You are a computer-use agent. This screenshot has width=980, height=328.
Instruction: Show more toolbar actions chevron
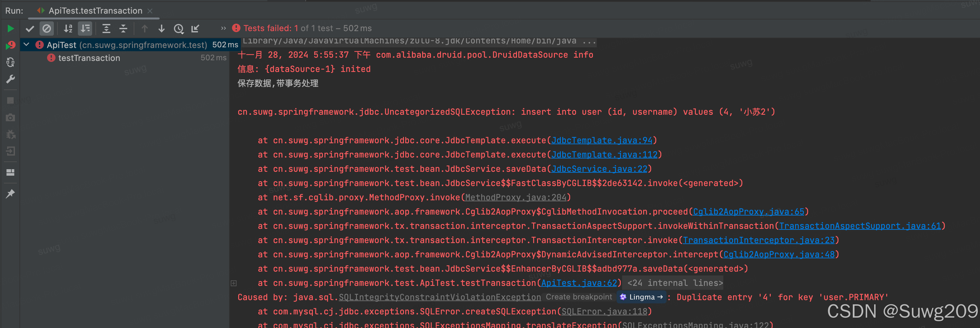pyautogui.click(x=223, y=29)
